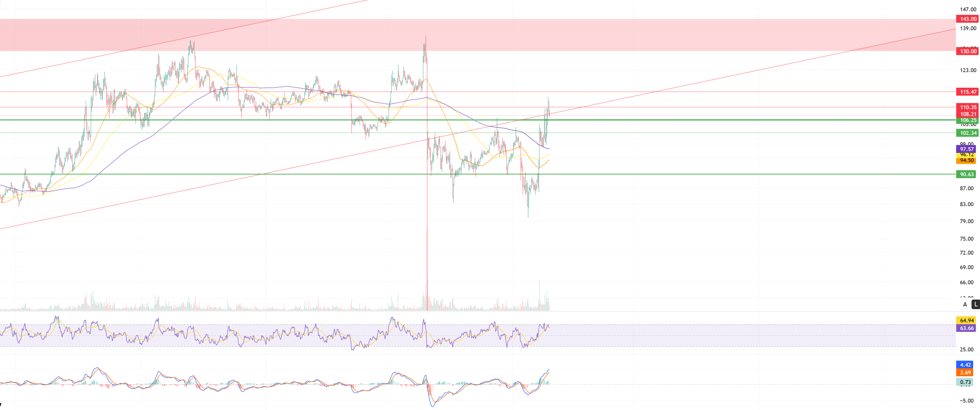Click the 108.21 current price label
The width and height of the screenshot is (980, 410).
tap(967, 114)
